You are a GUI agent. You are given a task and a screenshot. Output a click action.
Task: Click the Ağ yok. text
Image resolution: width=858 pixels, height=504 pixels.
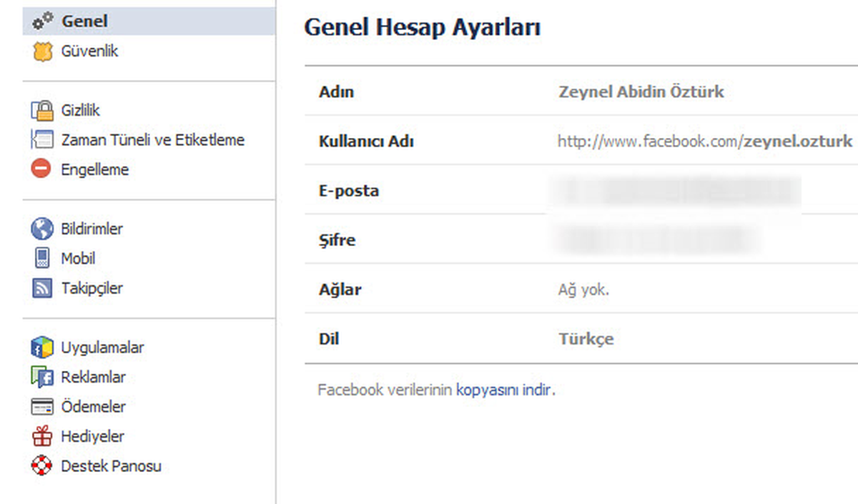click(584, 290)
